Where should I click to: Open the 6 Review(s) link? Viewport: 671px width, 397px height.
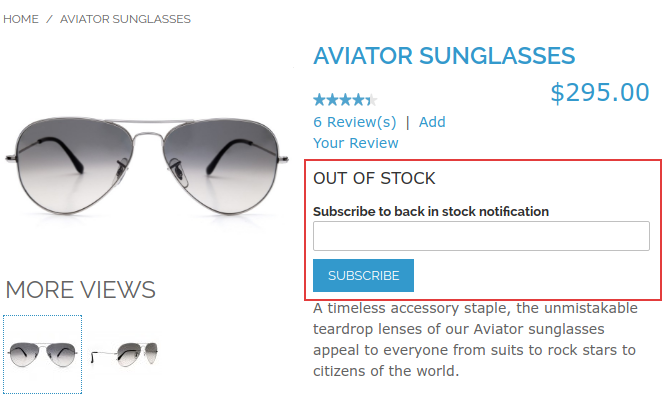tap(355, 122)
